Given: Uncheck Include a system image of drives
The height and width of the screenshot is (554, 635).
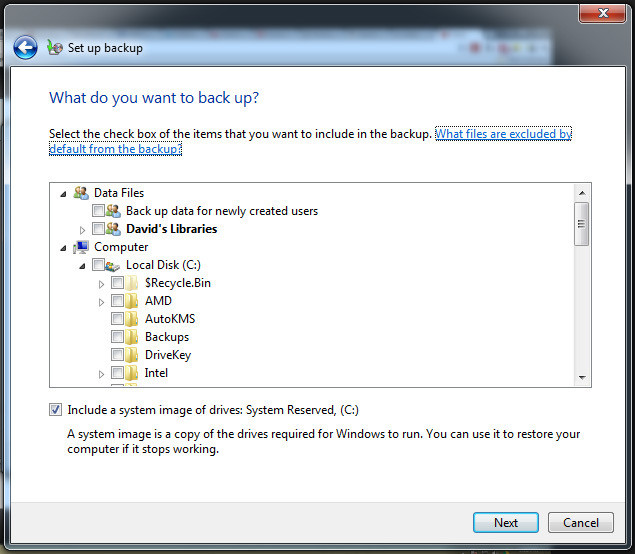Looking at the screenshot, I should pyautogui.click(x=55, y=410).
